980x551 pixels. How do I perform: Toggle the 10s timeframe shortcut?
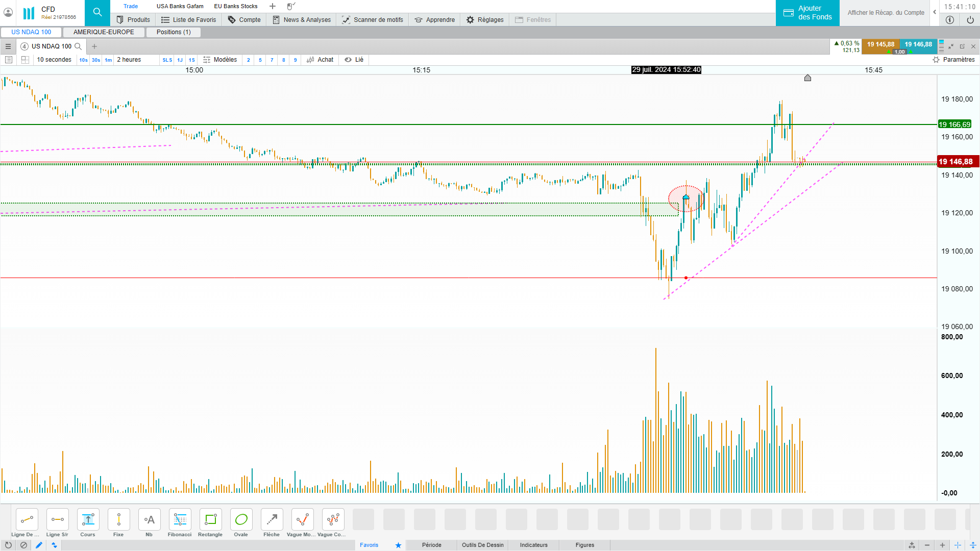(83, 60)
